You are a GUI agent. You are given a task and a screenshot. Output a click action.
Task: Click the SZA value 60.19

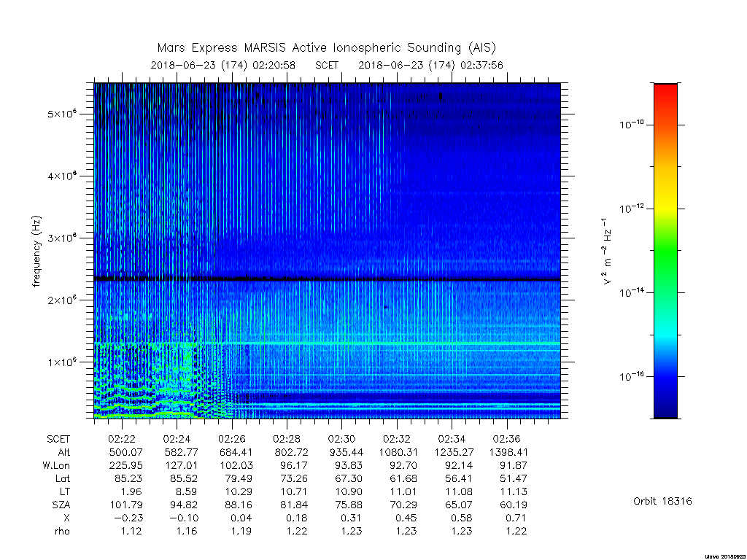514,505
